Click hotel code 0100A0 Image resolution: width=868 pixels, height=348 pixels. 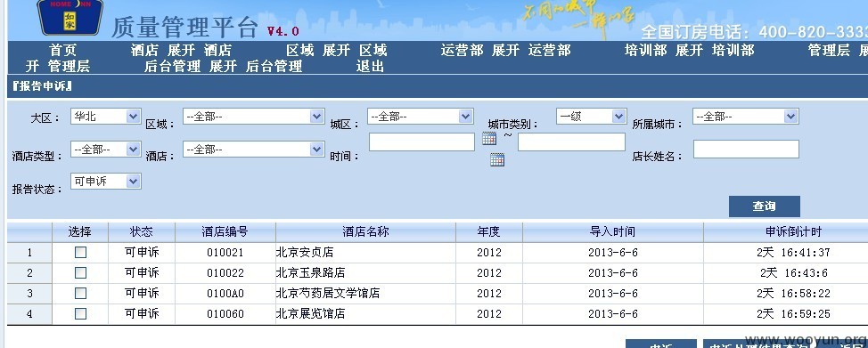click(x=225, y=294)
